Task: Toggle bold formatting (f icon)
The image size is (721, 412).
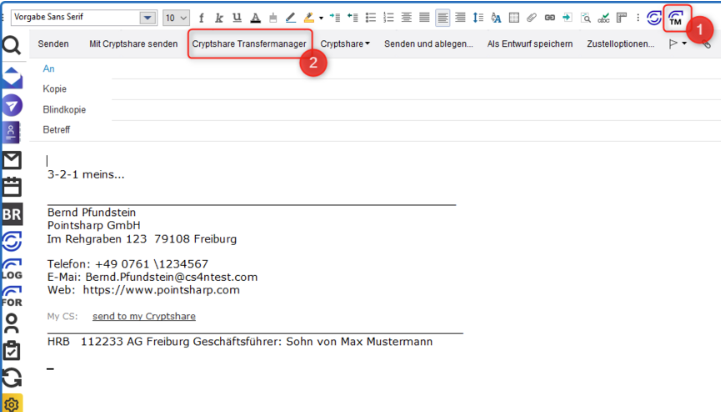Action: click(x=201, y=18)
